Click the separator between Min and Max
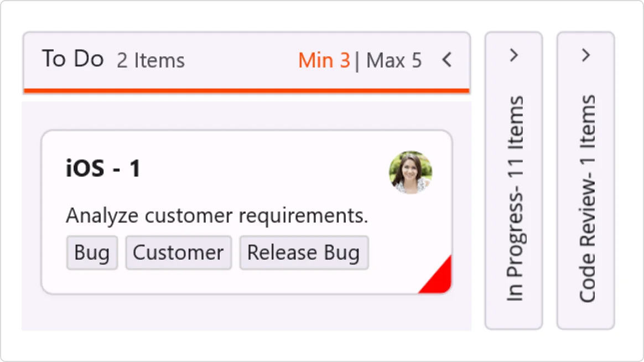 coord(357,60)
